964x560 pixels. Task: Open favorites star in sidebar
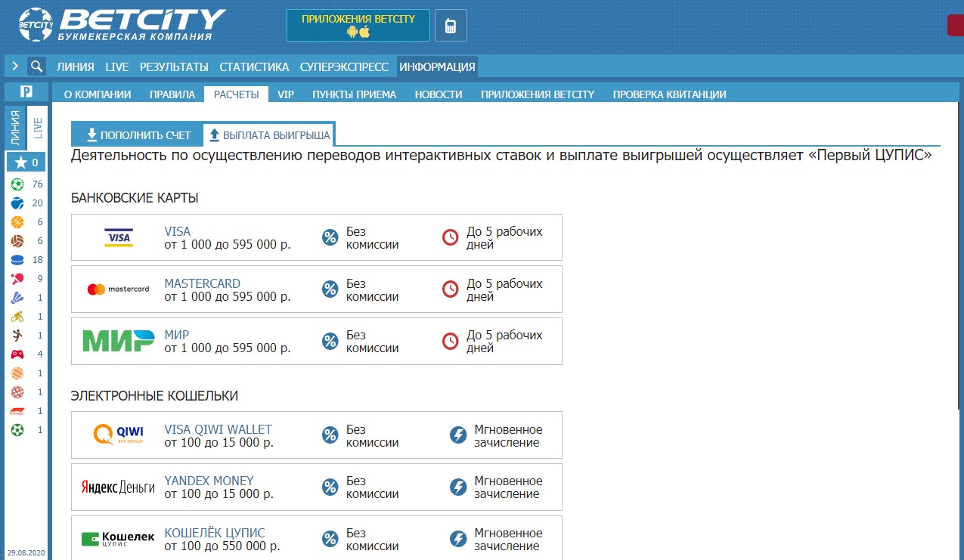click(x=26, y=162)
